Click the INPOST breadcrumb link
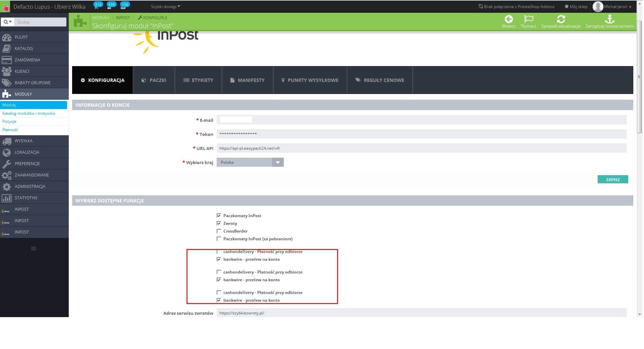Screen dimensions: 644x349 pyautogui.click(x=123, y=17)
